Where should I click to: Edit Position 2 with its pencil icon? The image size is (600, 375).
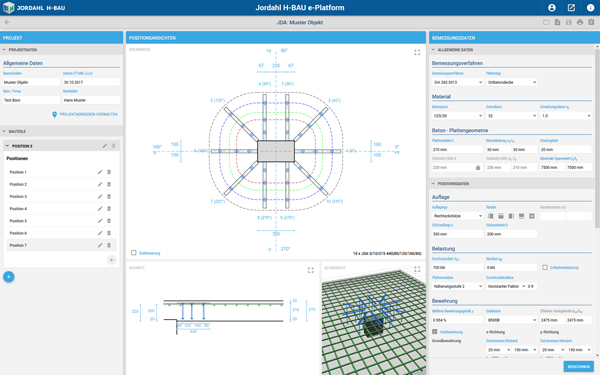[x=100, y=184]
